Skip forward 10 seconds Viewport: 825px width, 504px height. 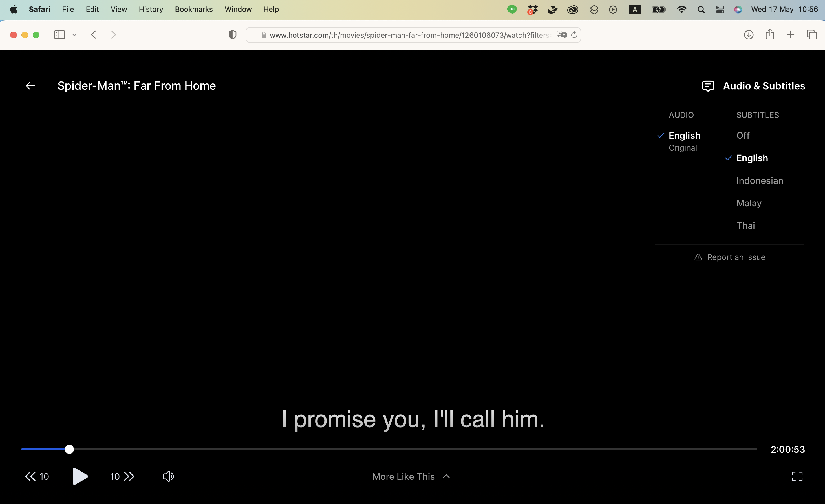[122, 476]
